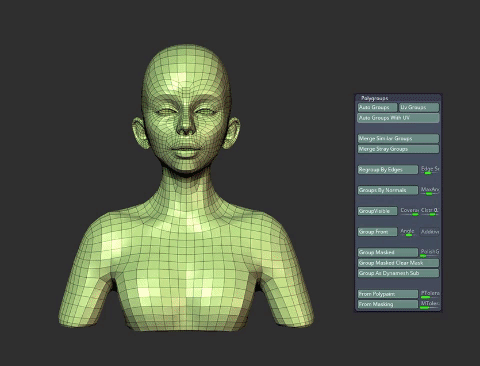This screenshot has width=480, height=366.
Task: Adjust the MaxAngle slider
Action: click(x=430, y=190)
